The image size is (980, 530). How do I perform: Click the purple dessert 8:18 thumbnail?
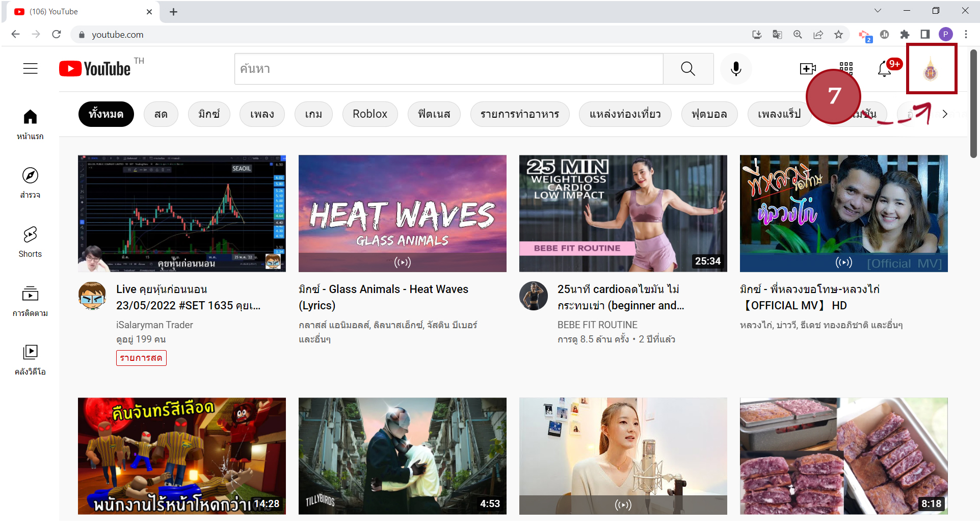click(x=844, y=456)
